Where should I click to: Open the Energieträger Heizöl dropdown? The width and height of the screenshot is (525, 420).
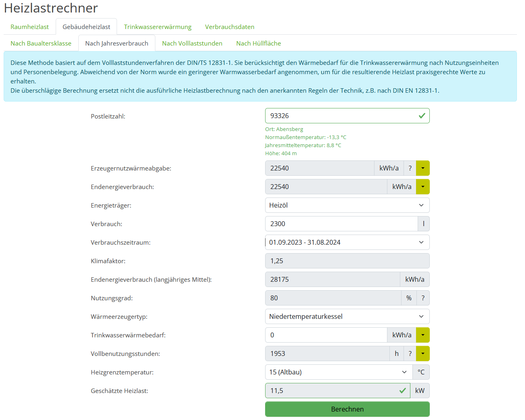pyautogui.click(x=347, y=205)
